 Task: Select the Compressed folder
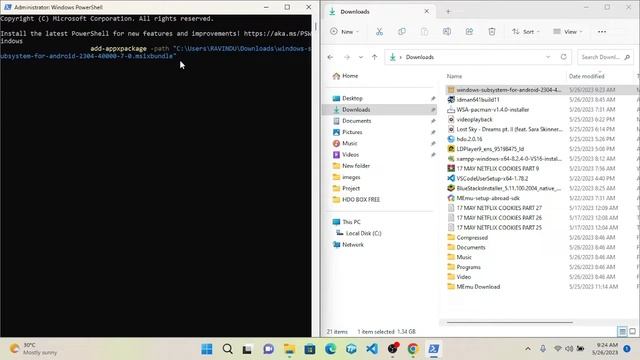472,238
